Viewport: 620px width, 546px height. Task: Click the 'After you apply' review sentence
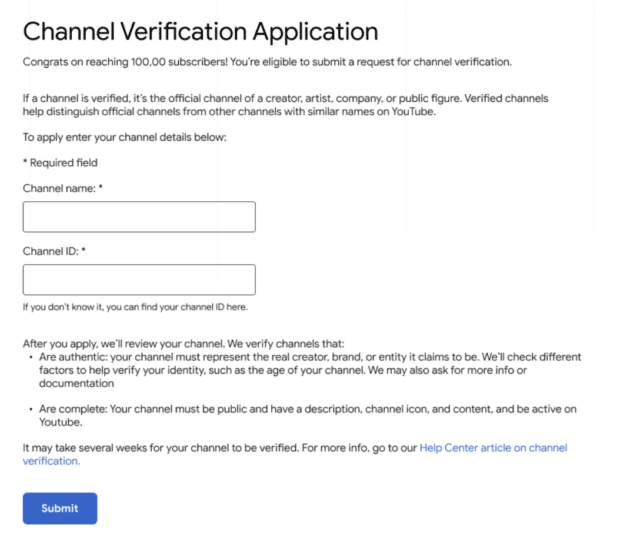point(183,344)
